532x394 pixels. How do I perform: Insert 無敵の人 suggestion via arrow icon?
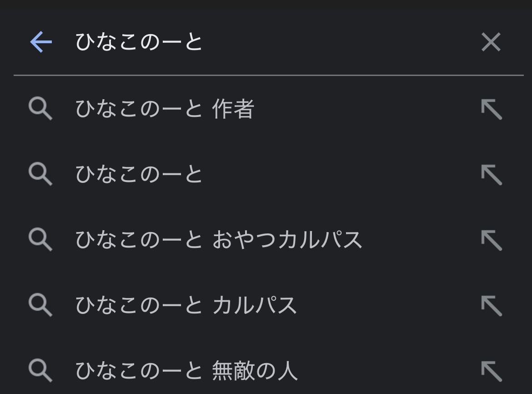point(491,370)
